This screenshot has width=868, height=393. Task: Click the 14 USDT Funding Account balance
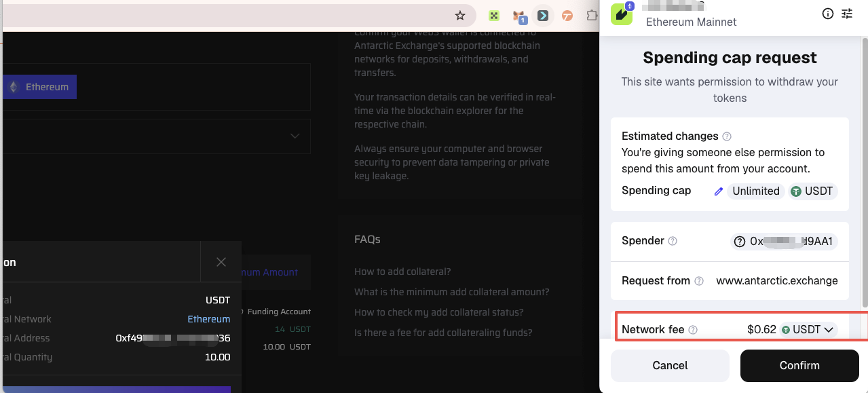[293, 329]
